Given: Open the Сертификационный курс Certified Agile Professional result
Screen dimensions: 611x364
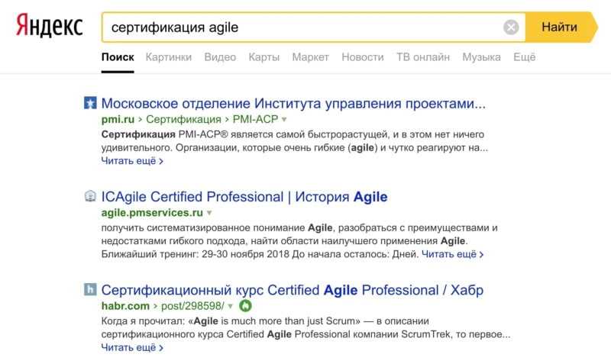Looking at the screenshot, I should click(x=293, y=291).
